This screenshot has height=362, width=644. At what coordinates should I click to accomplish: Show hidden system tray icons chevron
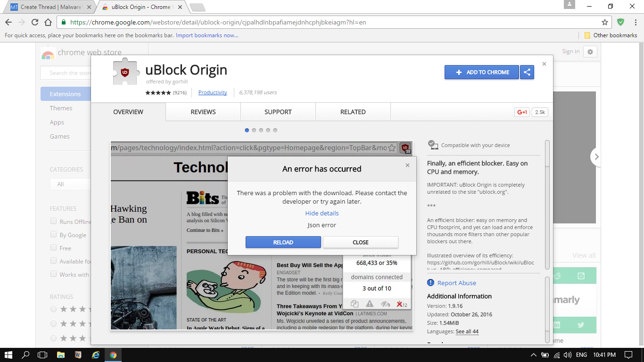[x=533, y=355]
